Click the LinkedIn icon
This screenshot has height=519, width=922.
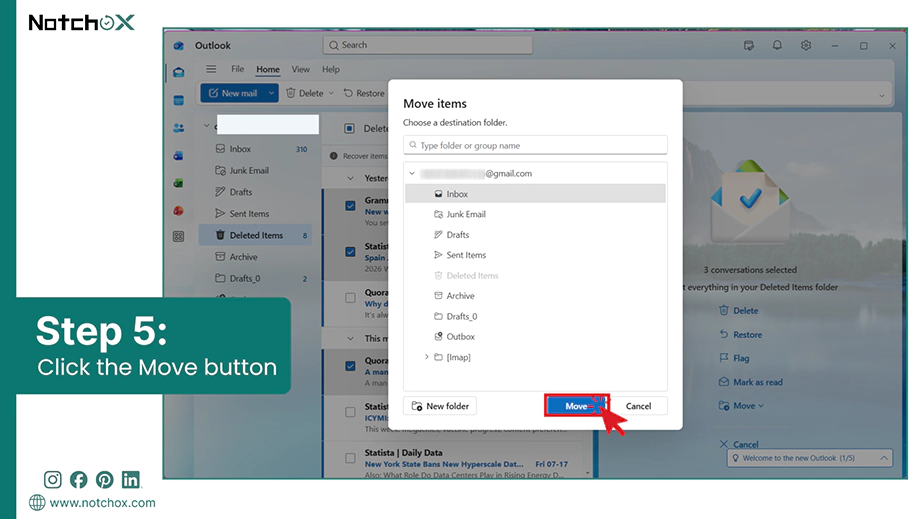(131, 480)
